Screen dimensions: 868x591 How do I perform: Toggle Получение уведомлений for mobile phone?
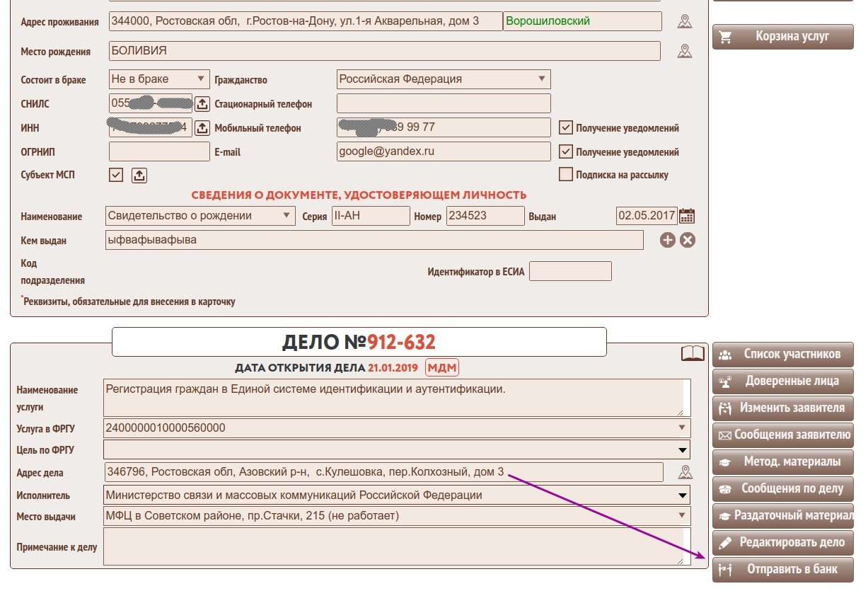click(565, 128)
